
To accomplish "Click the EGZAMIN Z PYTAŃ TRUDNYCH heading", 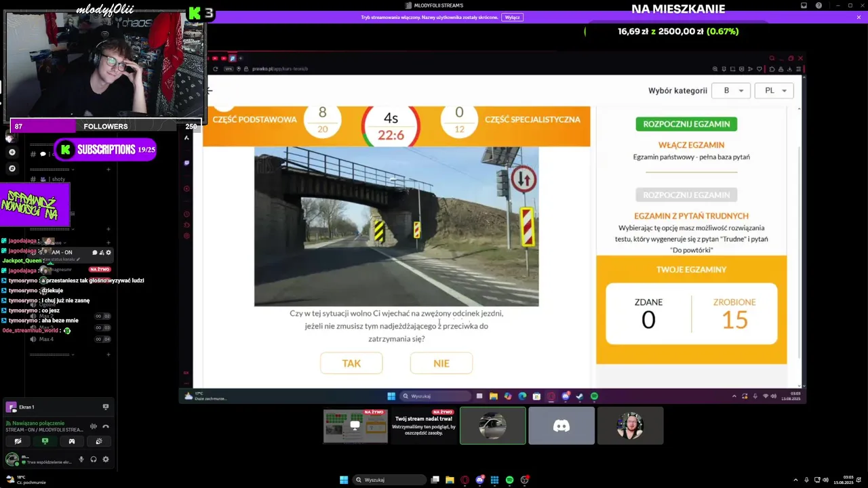I will 691,216.
